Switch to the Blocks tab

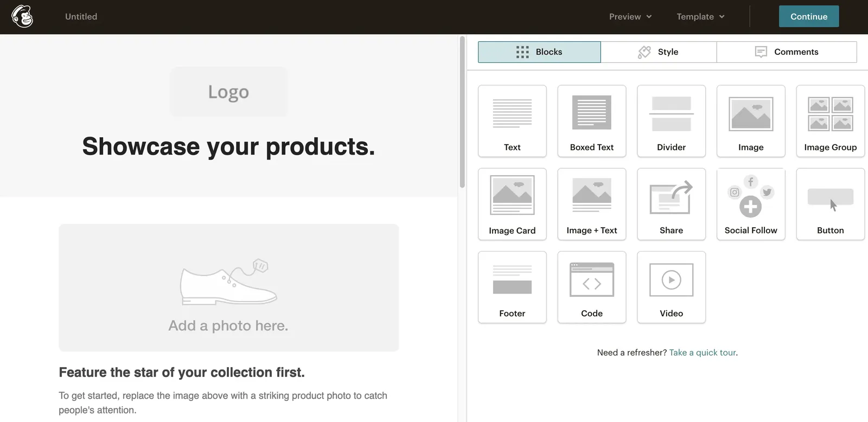pyautogui.click(x=539, y=52)
